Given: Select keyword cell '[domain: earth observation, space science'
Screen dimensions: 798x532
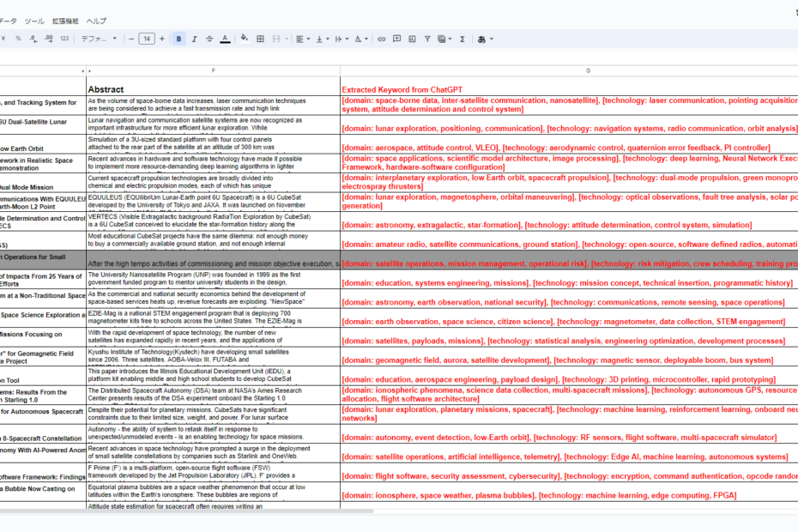Looking at the screenshot, I should coord(569,318).
